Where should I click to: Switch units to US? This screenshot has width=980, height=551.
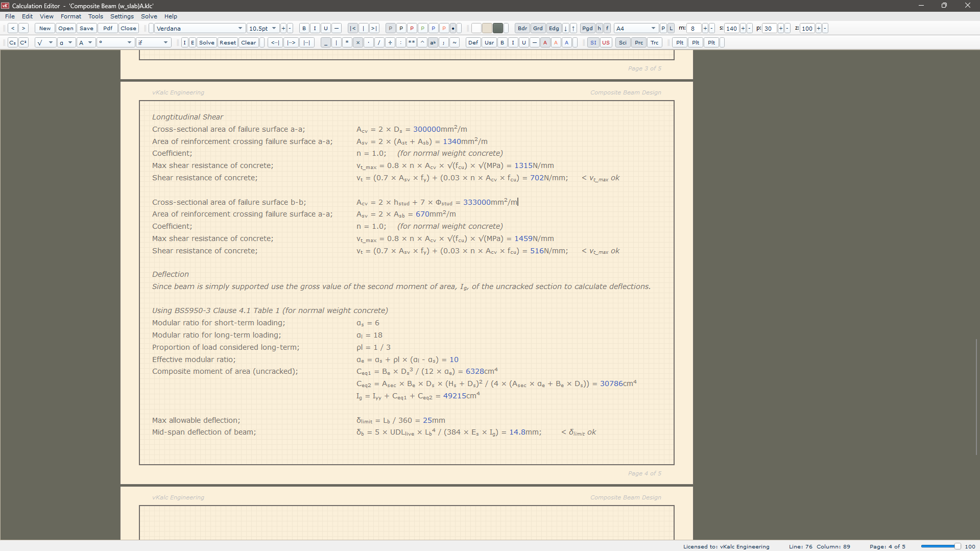point(606,43)
